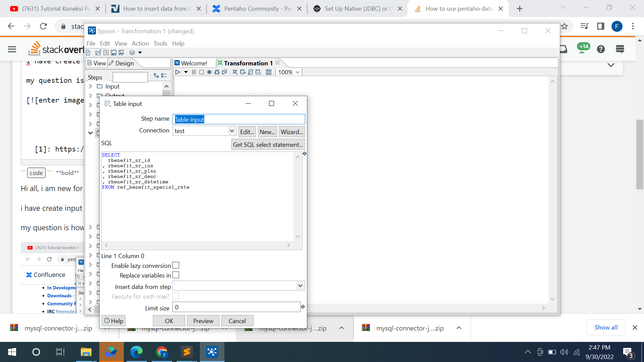Click the perspective layers icon in toolbar
The width and height of the screenshot is (644, 362).
tap(132, 53)
